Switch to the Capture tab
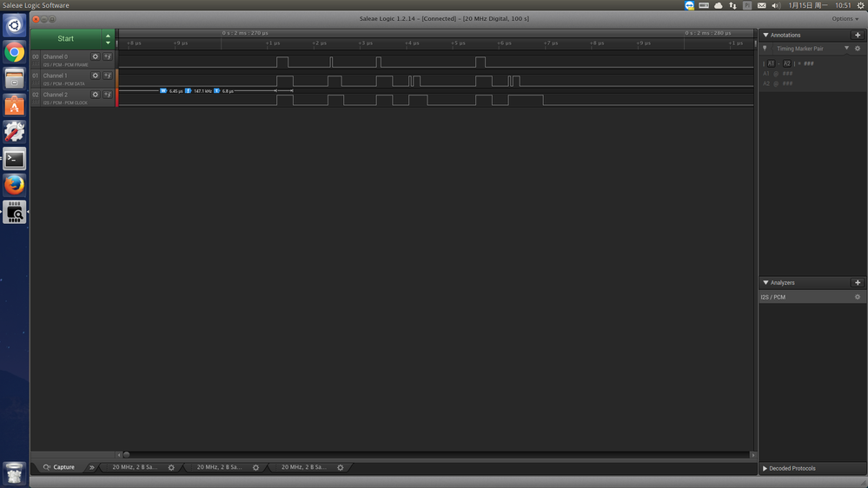This screenshot has height=488, width=868. (x=59, y=467)
